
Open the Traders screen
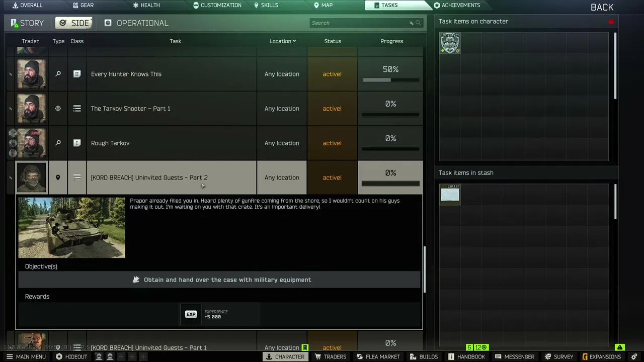(x=331, y=356)
